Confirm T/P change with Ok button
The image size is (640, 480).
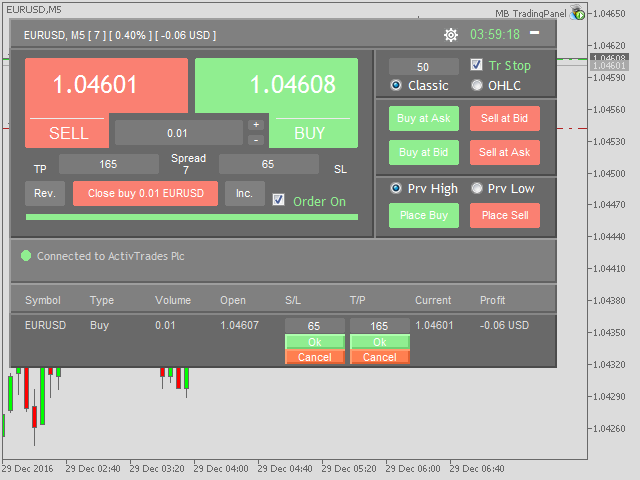(x=380, y=342)
